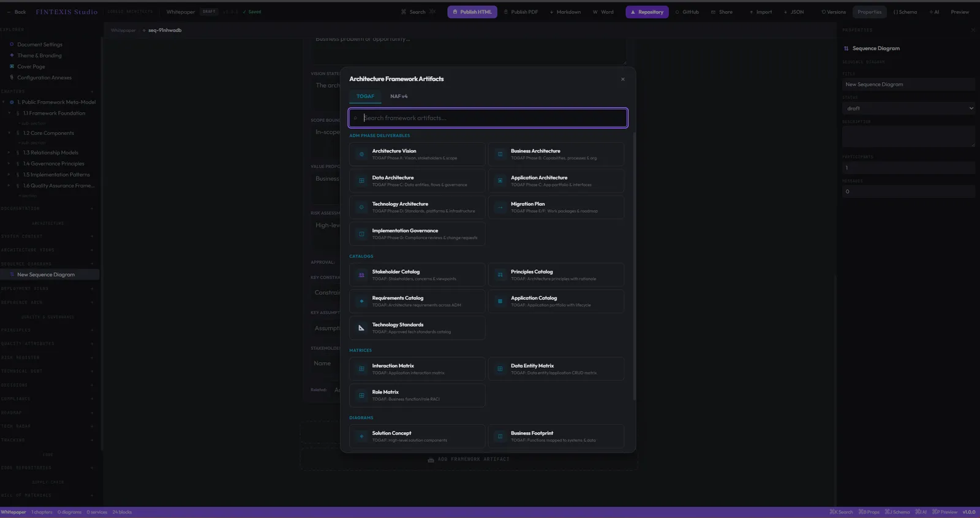Close the Properties panel

coord(973,30)
